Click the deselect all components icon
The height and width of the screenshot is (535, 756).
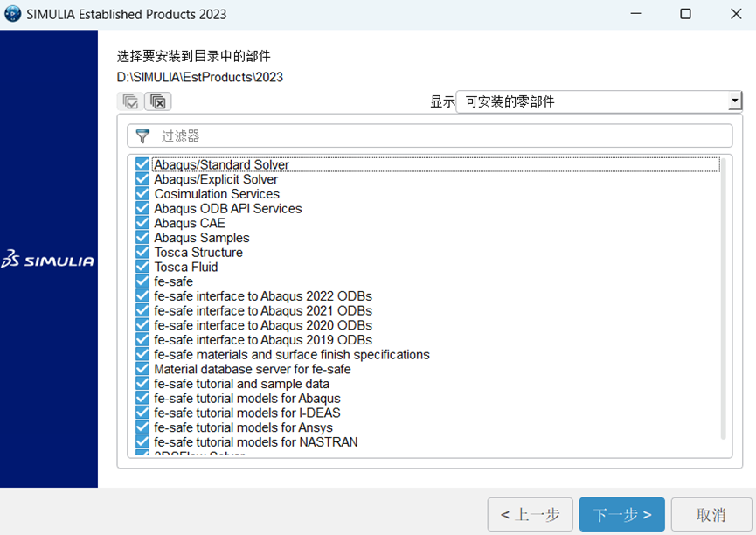[x=157, y=101]
